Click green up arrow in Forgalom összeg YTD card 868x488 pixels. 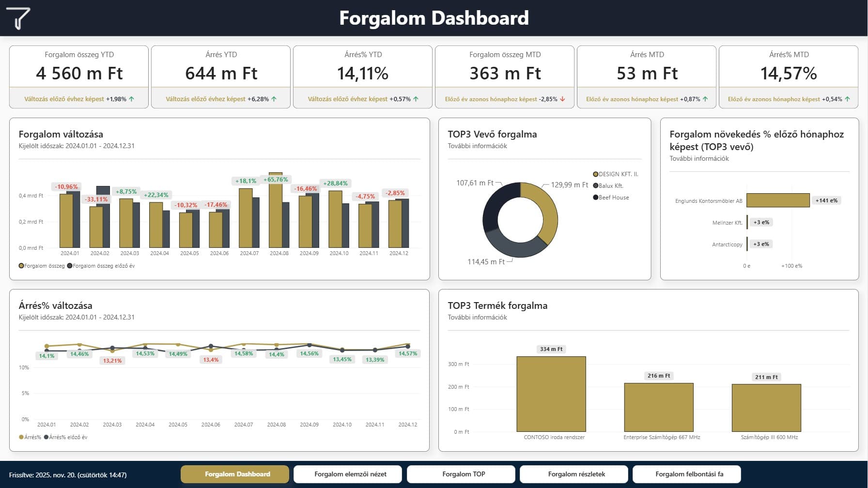[x=132, y=99]
